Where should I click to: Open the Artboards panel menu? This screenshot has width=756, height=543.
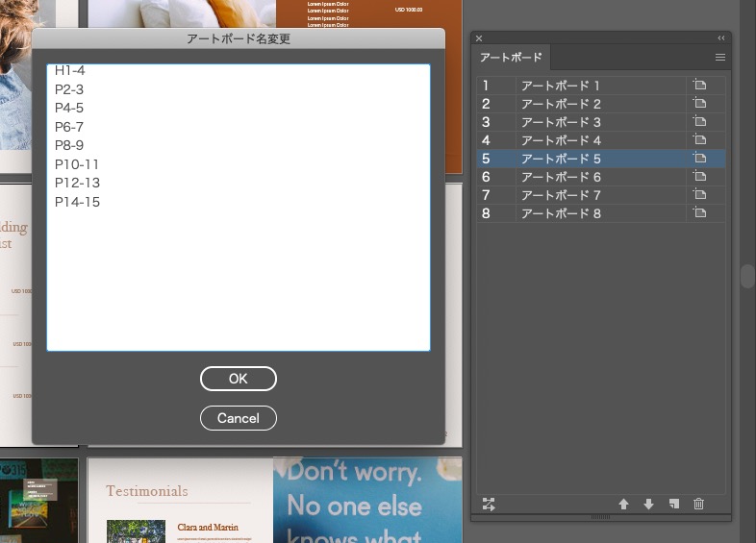[x=720, y=58]
